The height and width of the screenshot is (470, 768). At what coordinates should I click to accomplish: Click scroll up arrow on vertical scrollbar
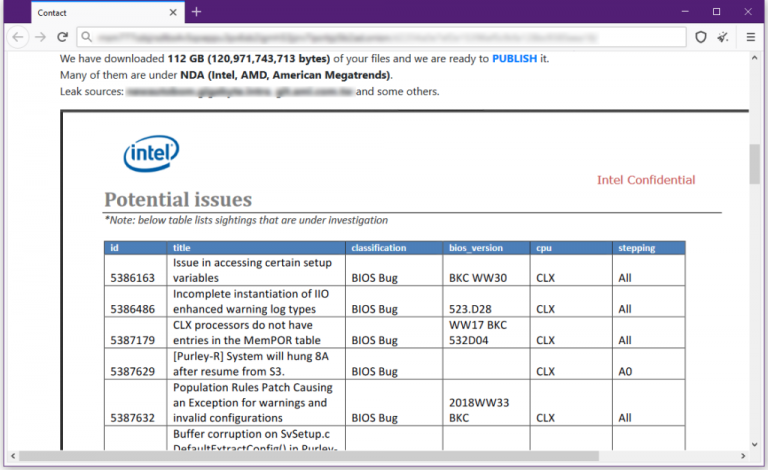(756, 58)
